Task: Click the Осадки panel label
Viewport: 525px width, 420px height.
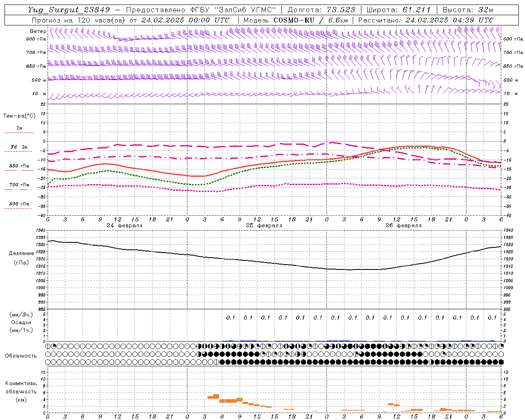Action: [21, 322]
